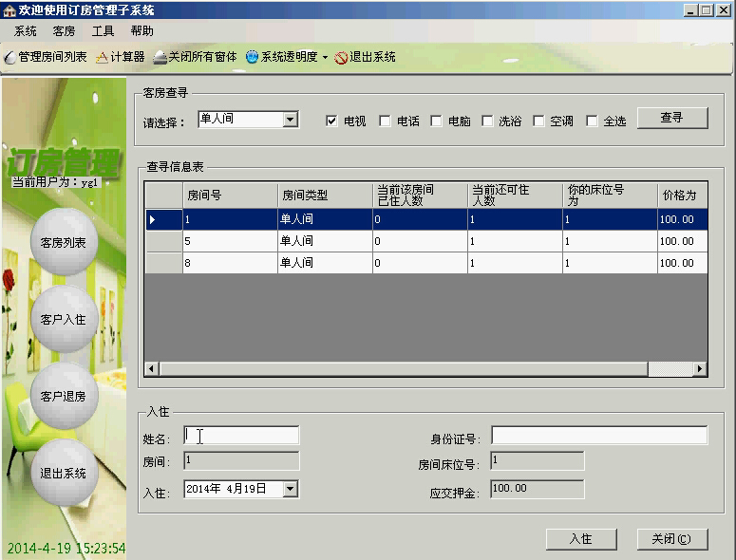The width and height of the screenshot is (736, 560).
Task: Click the 退出系统 round sidebar button
Action: (64, 473)
